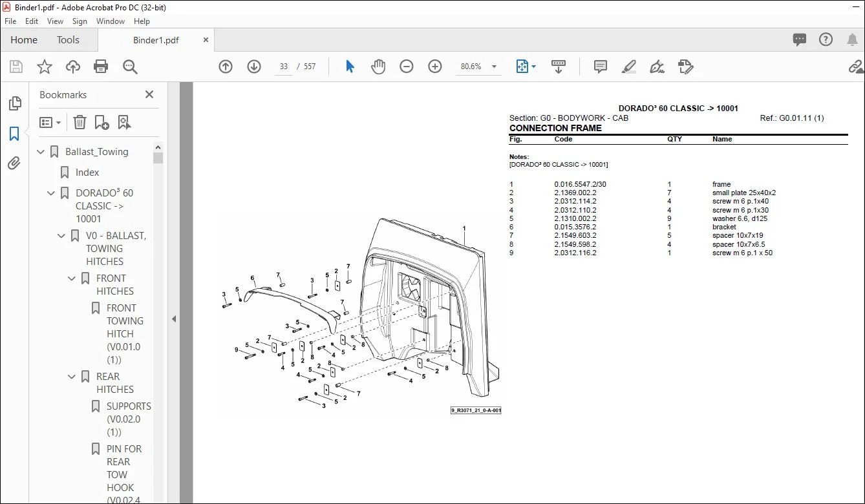Share a link to this file
This screenshot has width=865, height=504.
[x=856, y=67]
